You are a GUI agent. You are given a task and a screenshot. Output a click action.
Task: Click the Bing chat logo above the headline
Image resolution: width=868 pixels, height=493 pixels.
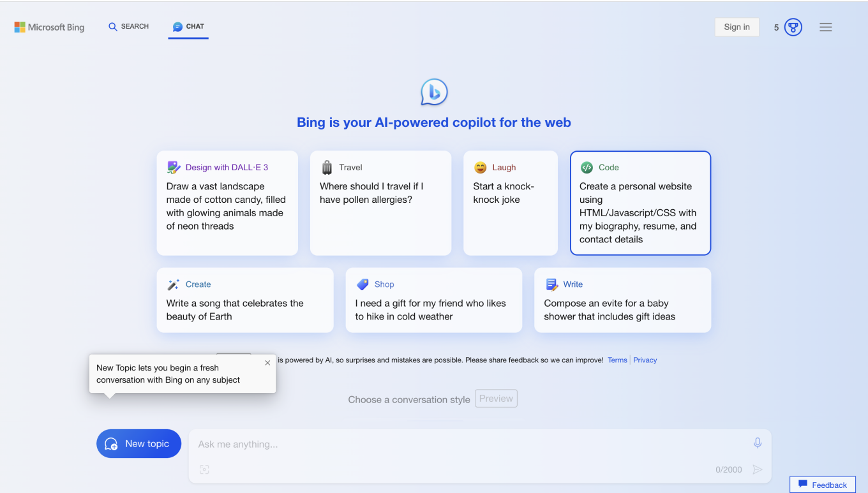[x=434, y=92]
